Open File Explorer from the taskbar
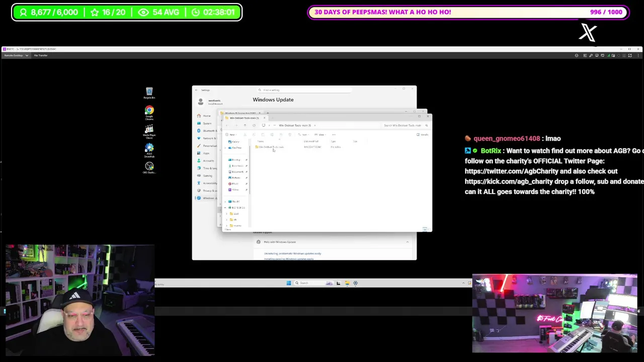Screen dimensions: 644x362 tap(347, 283)
